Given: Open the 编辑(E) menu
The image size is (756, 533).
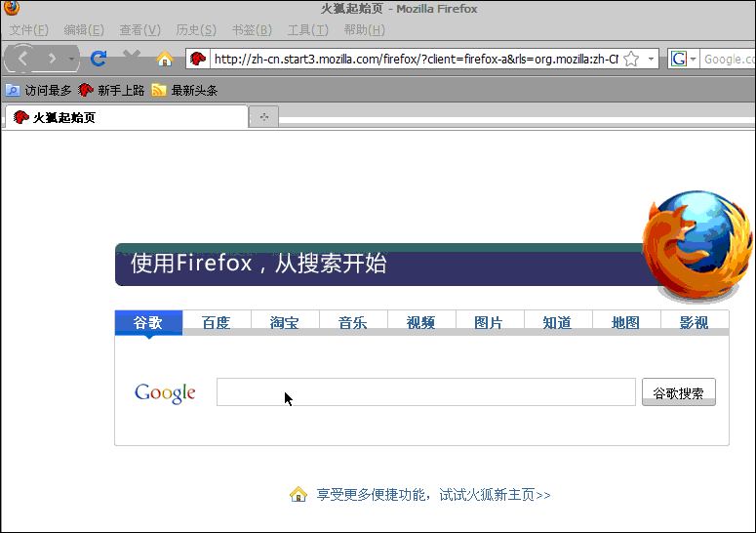Looking at the screenshot, I should pyautogui.click(x=84, y=30).
